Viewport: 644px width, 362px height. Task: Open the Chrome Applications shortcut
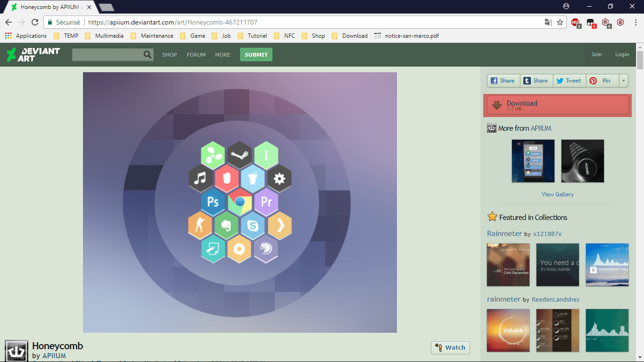click(x=26, y=36)
